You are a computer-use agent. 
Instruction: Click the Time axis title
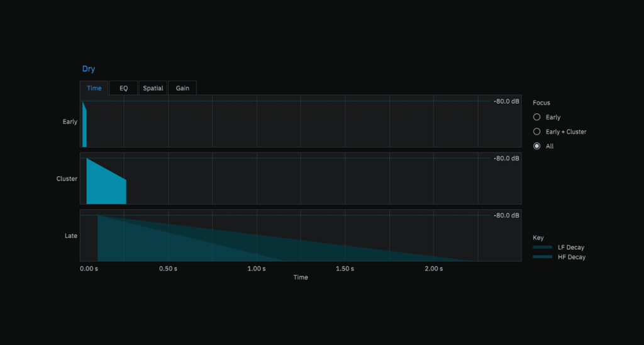[x=301, y=278]
